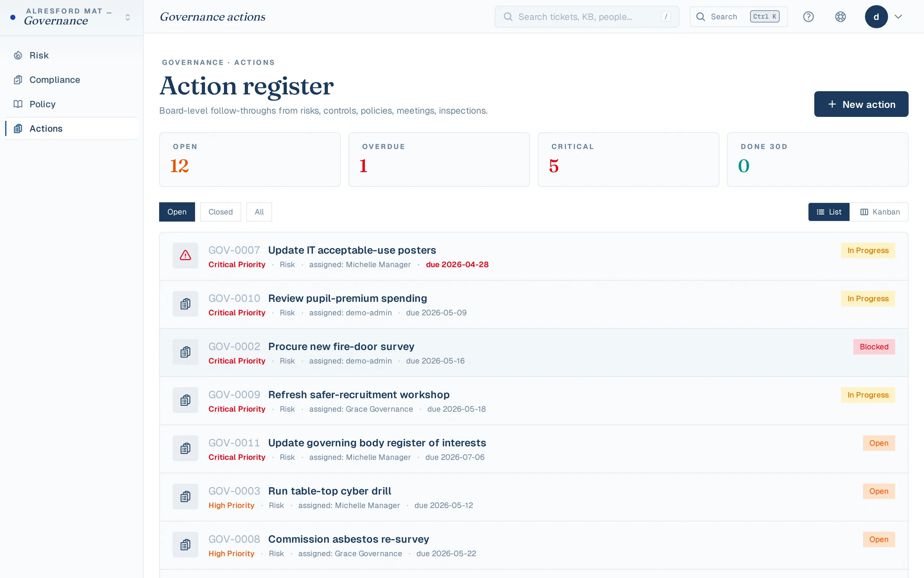Click the Blocked badge on GOV-0002
The height and width of the screenshot is (578, 924).
pos(874,347)
